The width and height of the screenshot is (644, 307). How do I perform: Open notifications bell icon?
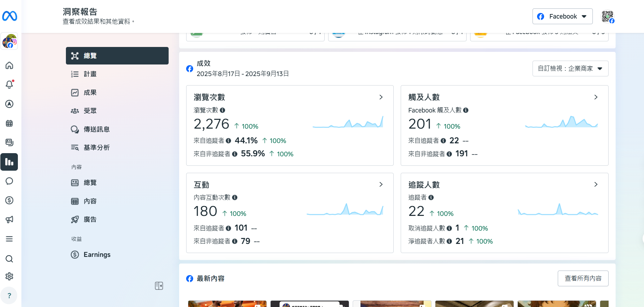(9, 84)
